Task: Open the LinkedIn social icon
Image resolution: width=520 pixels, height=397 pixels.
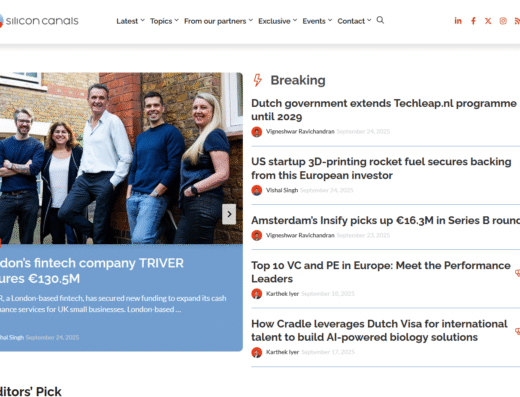Action: [x=458, y=21]
